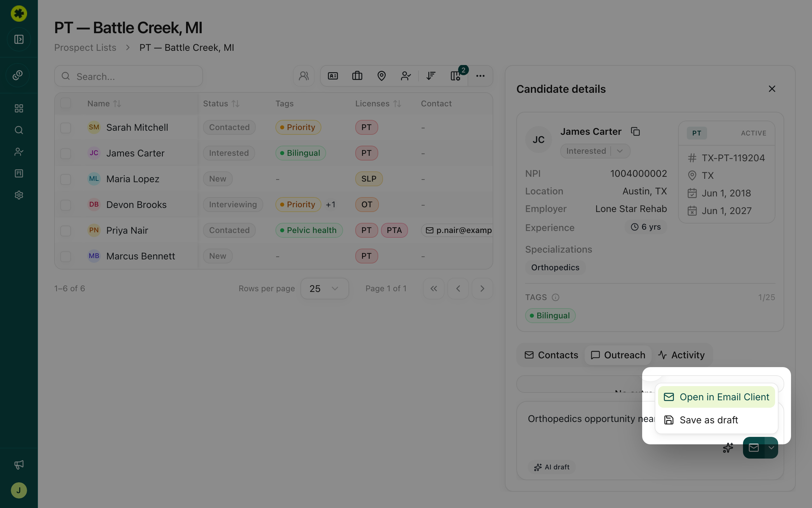Viewport: 812px width, 508px height.
Task: Sort by the Licenses column
Action: coord(378,104)
